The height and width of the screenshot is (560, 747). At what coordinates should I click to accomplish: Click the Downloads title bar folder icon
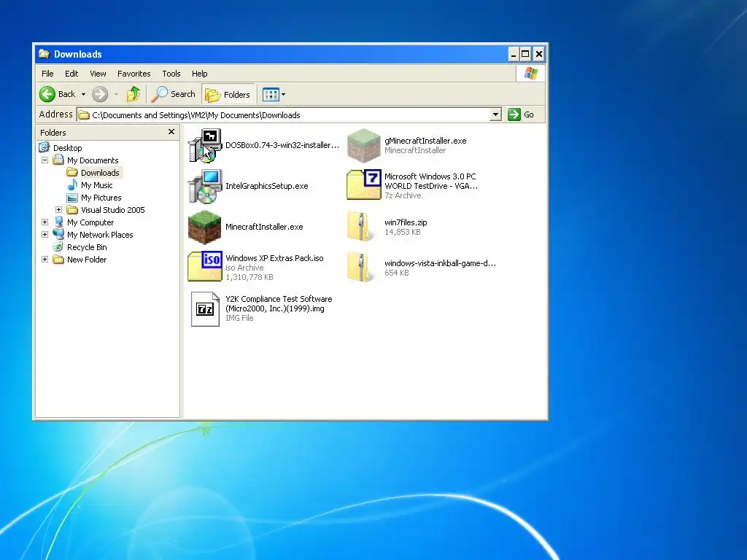[44, 54]
